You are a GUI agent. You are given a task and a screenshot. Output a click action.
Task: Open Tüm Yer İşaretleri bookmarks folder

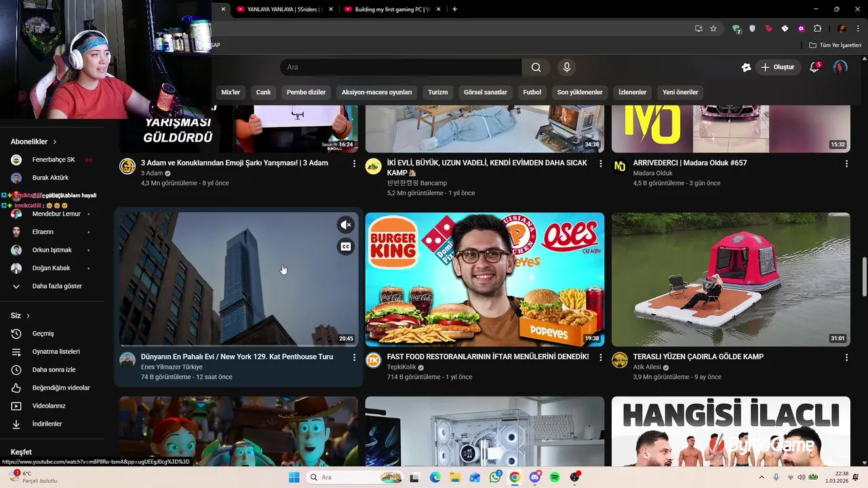(835, 45)
